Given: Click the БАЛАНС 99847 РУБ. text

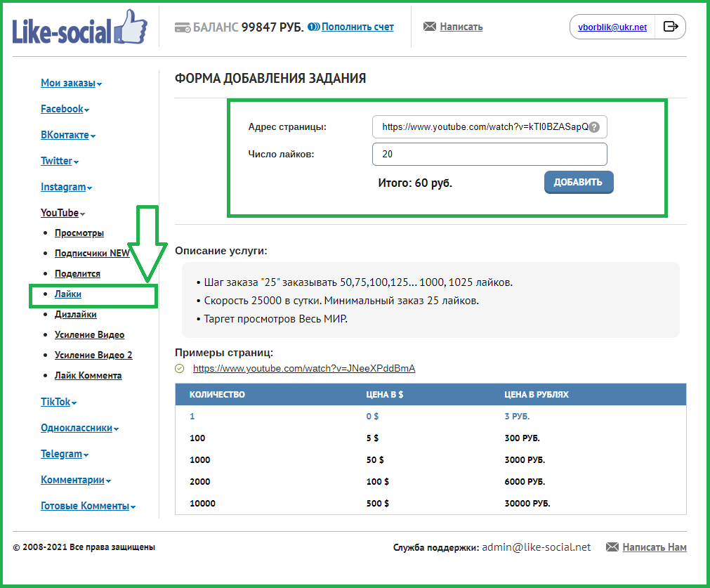Looking at the screenshot, I should (x=248, y=27).
